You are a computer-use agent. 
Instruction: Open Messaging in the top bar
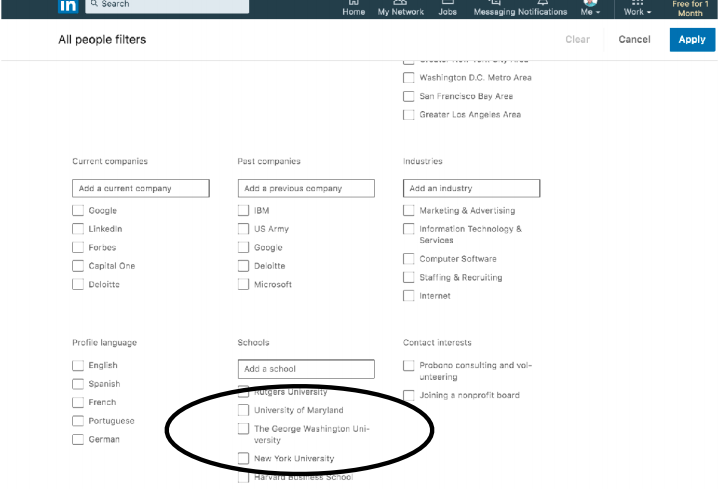point(494,8)
